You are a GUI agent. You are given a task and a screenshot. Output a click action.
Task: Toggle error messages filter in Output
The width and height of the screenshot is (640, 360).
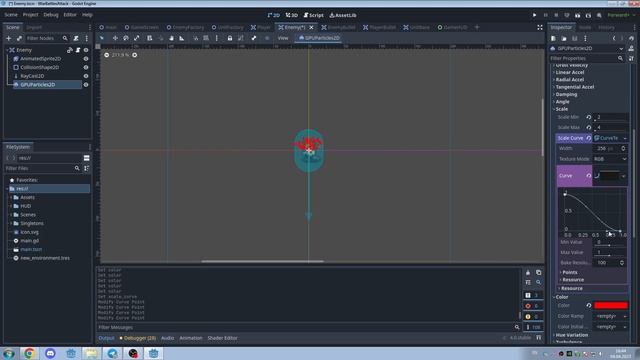coord(533,306)
